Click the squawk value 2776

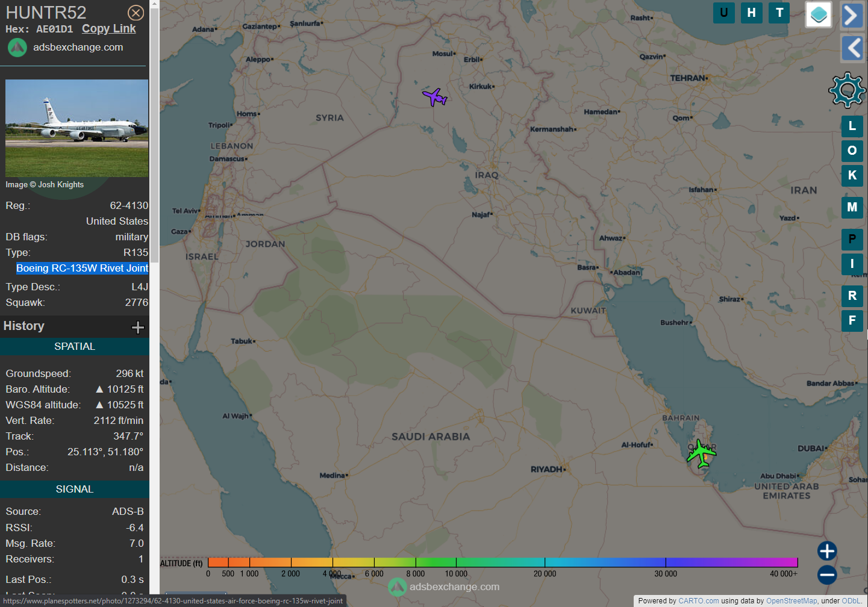point(137,302)
